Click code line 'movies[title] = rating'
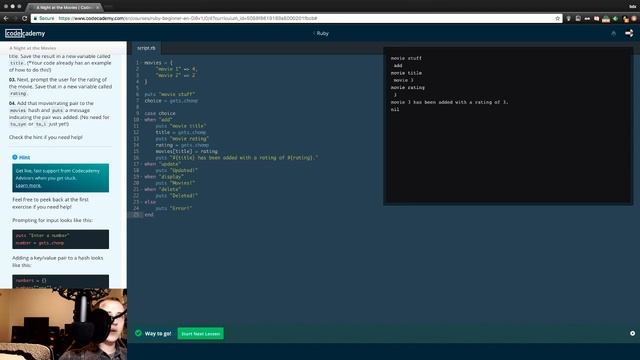 [187, 151]
